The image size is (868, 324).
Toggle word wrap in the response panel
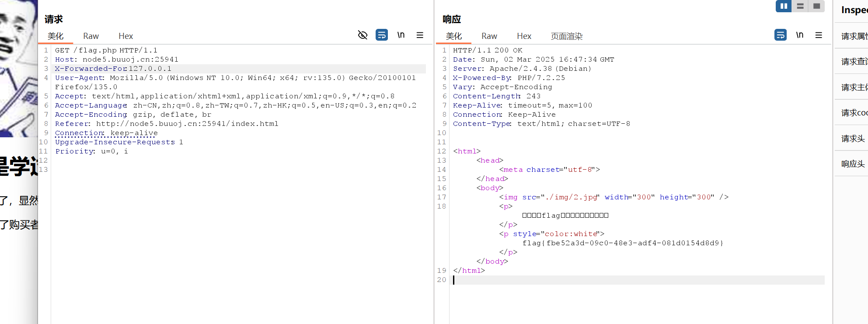pos(780,35)
